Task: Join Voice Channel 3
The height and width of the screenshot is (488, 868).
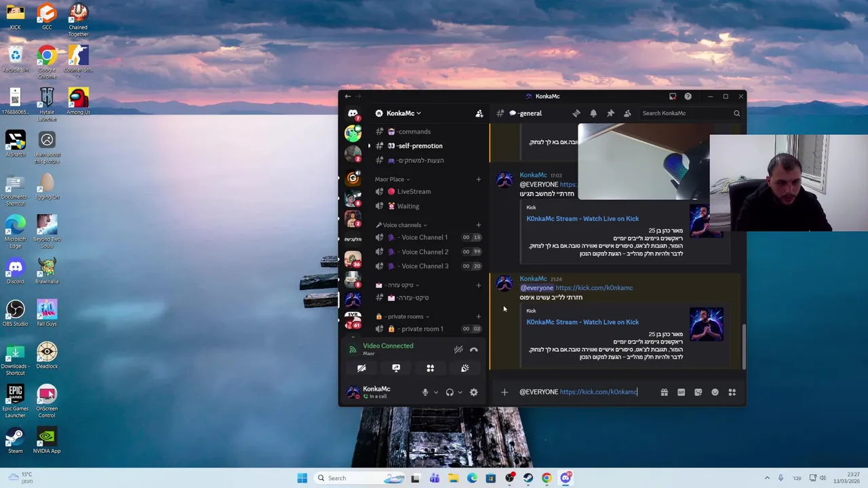Action: click(429, 266)
